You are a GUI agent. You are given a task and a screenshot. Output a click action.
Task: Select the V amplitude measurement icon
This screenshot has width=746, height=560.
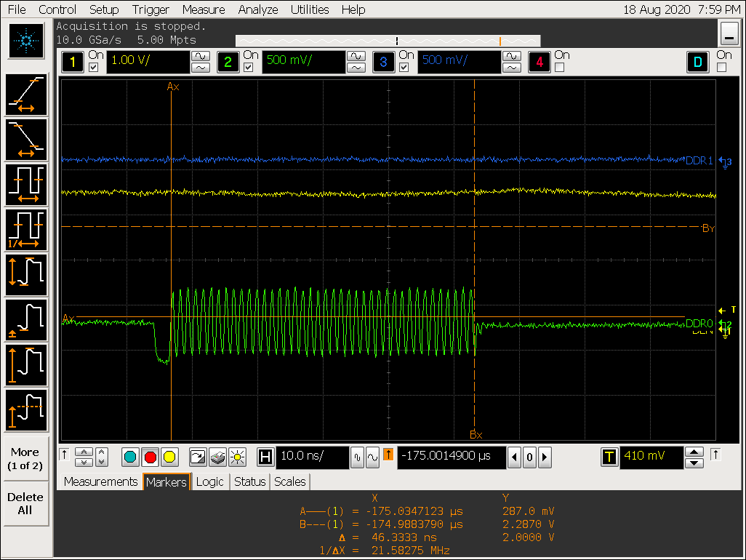26,365
